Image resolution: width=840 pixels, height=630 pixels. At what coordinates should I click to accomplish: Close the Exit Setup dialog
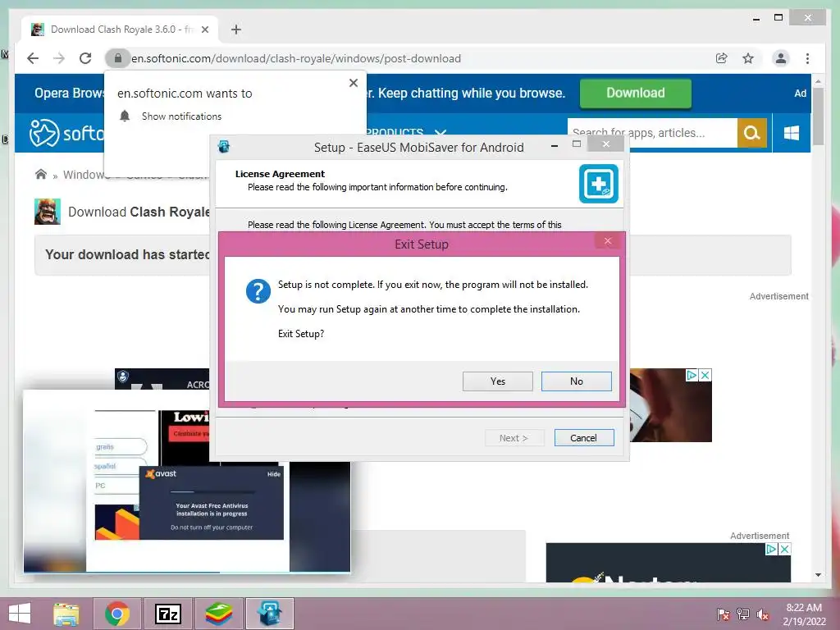(x=608, y=241)
